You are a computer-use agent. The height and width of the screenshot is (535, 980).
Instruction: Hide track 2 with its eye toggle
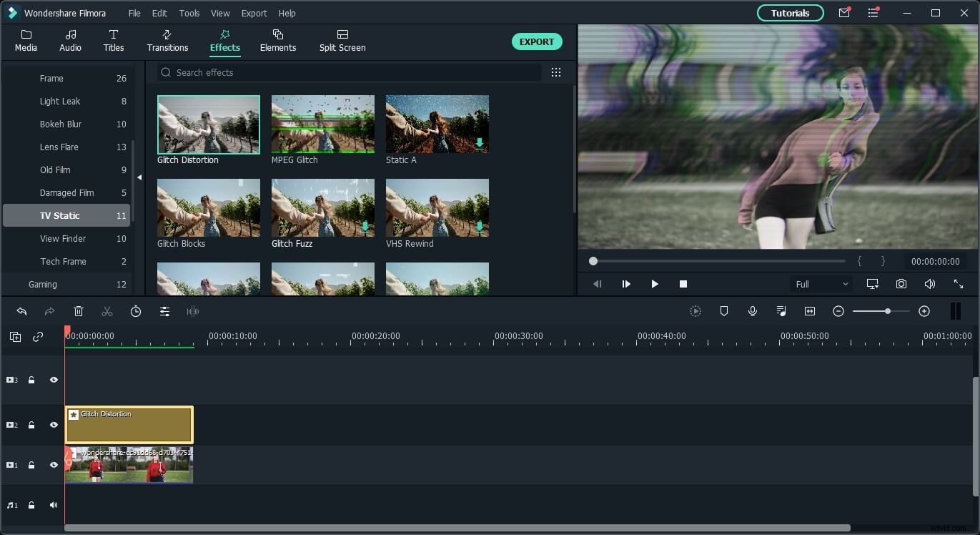(54, 424)
